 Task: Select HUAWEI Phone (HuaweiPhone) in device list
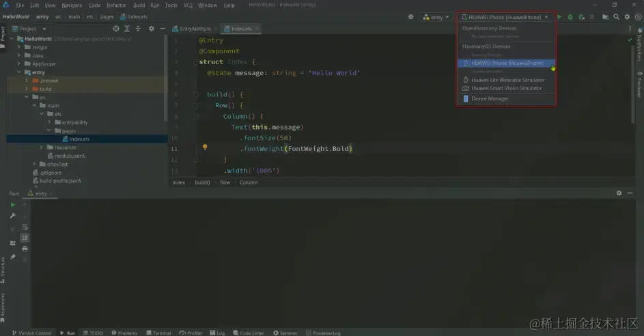507,64
